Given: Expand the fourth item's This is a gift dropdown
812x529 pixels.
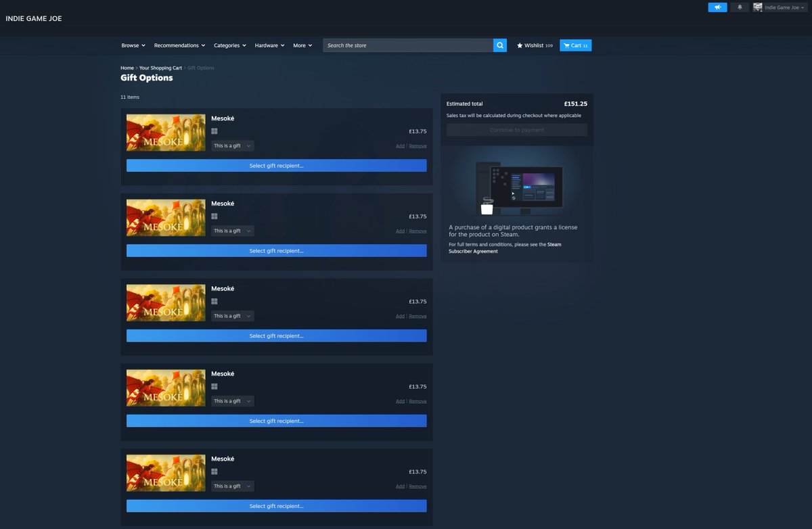Looking at the screenshot, I should pyautogui.click(x=233, y=401).
